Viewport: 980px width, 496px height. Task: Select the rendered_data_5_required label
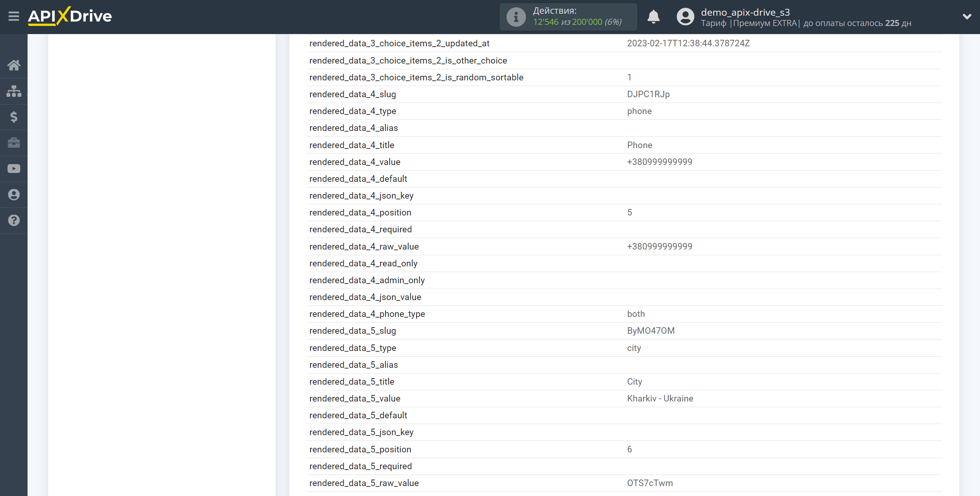[361, 466]
